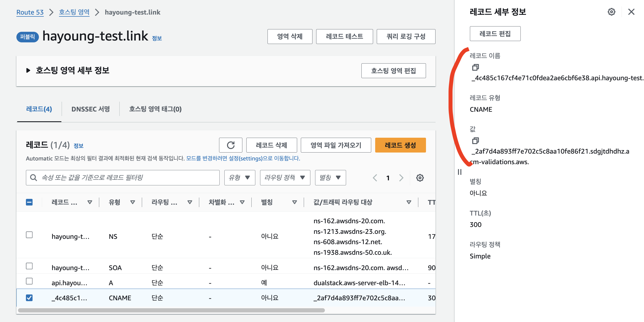Toggle the select-all records header checkbox
The image size is (644, 322).
(x=29, y=202)
